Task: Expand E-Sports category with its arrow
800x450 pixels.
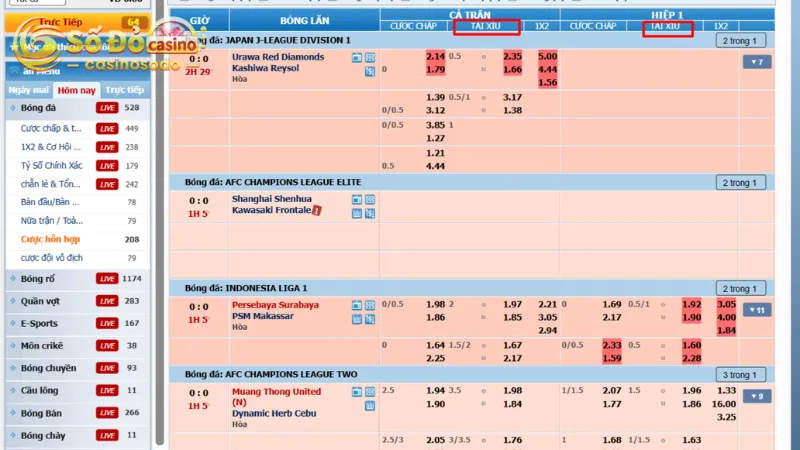Action: coord(13,323)
